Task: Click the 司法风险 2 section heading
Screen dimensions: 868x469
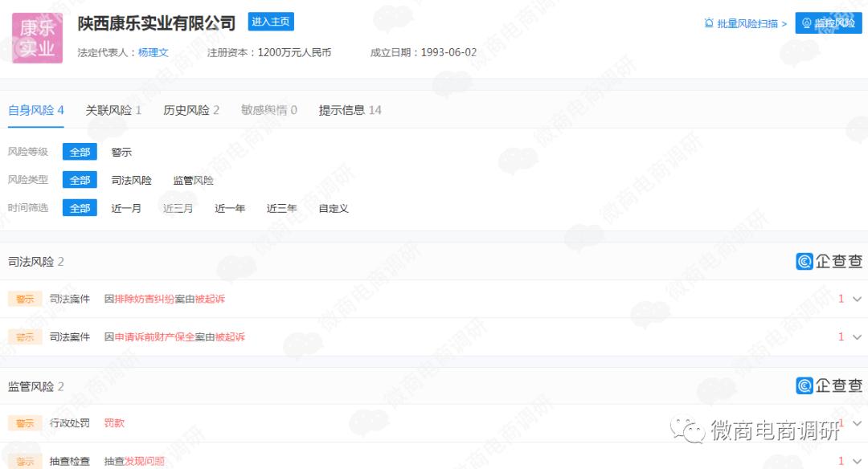Action: point(36,262)
